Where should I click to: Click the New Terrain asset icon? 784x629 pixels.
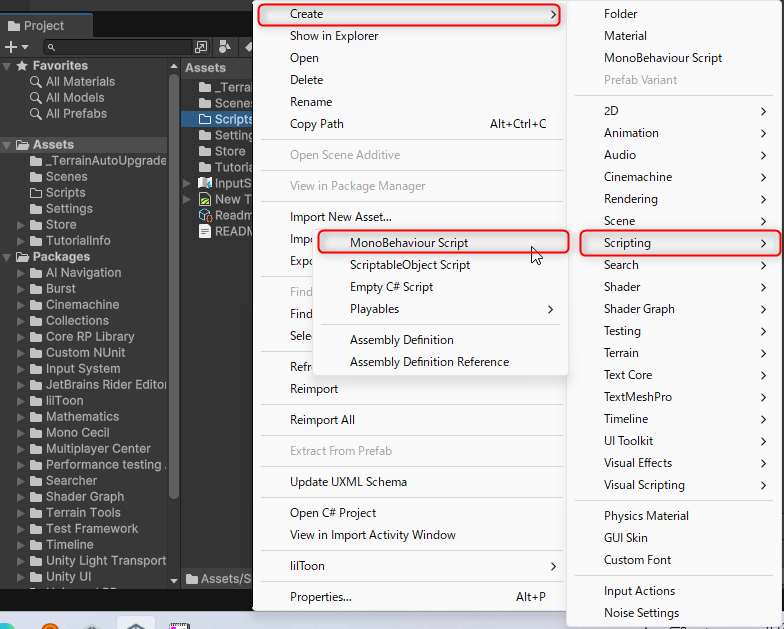click(x=205, y=199)
